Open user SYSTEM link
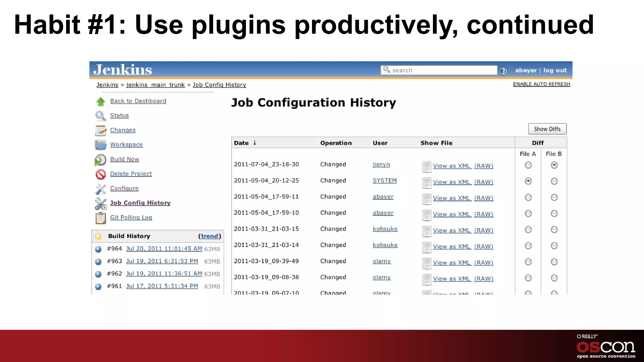The width and height of the screenshot is (644, 362). coord(385,180)
